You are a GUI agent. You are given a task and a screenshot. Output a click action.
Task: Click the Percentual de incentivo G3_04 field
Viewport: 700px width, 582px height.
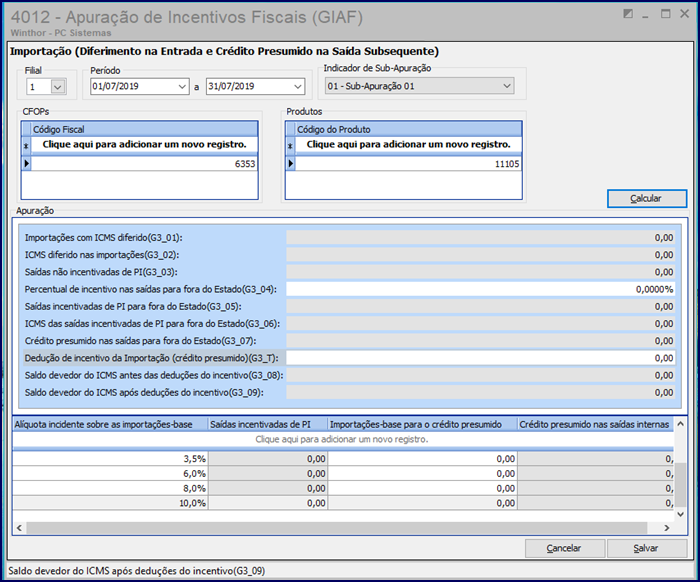[x=480, y=289]
